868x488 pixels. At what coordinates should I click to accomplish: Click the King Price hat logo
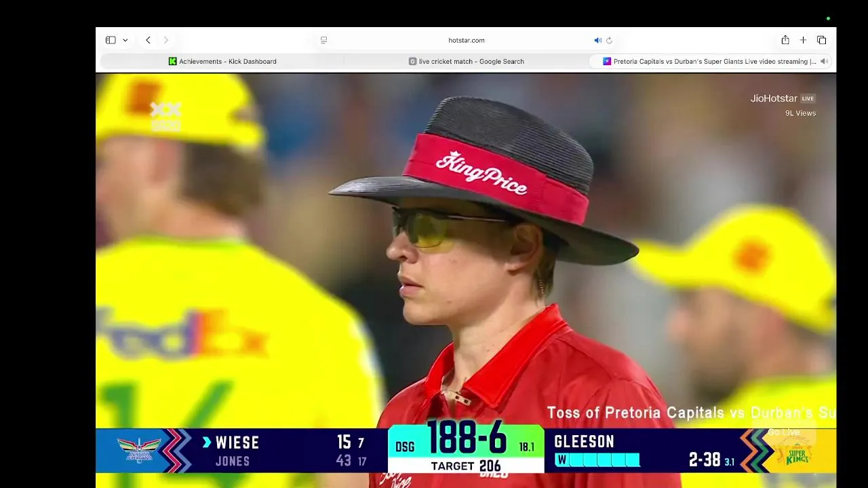tap(481, 173)
